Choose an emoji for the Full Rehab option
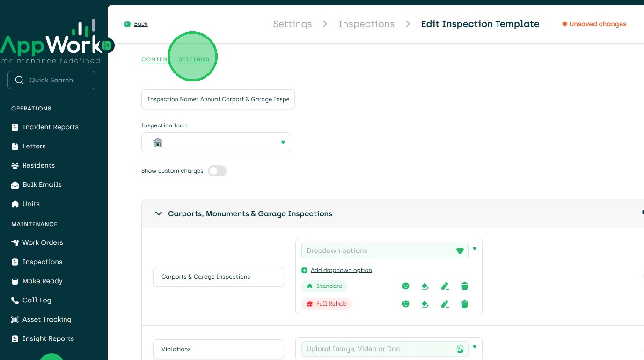This screenshot has width=644, height=360. (x=406, y=304)
